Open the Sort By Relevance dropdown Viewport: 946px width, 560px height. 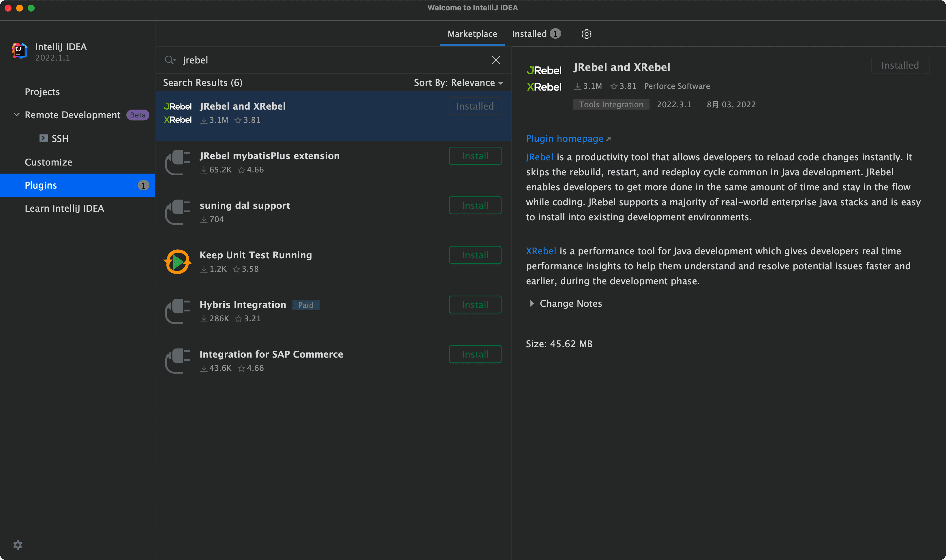459,83
